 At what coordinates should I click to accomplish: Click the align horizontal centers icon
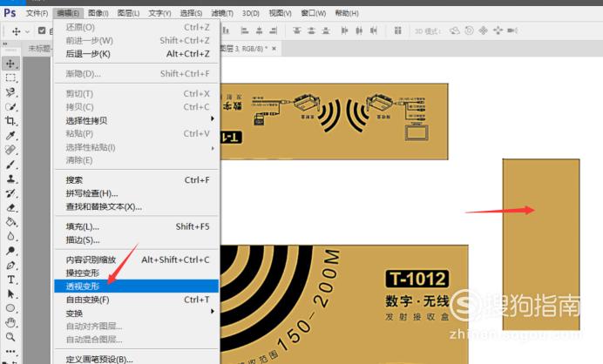click(x=259, y=30)
